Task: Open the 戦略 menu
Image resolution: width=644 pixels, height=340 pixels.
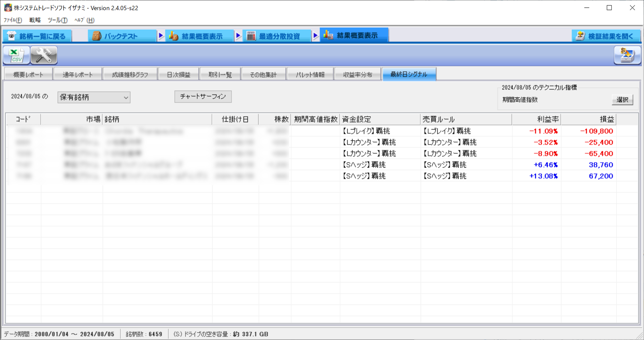Action: [35, 20]
